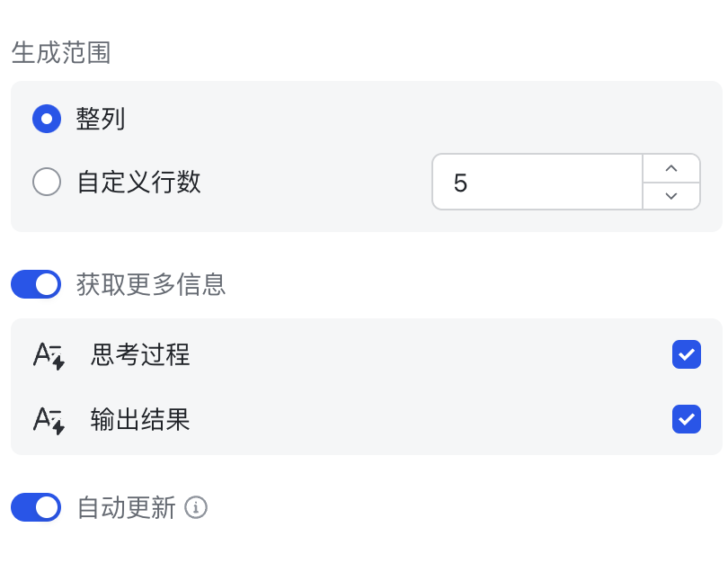Select the 自定义行数 radio option
Screen dimensions: 728x572
[47, 182]
